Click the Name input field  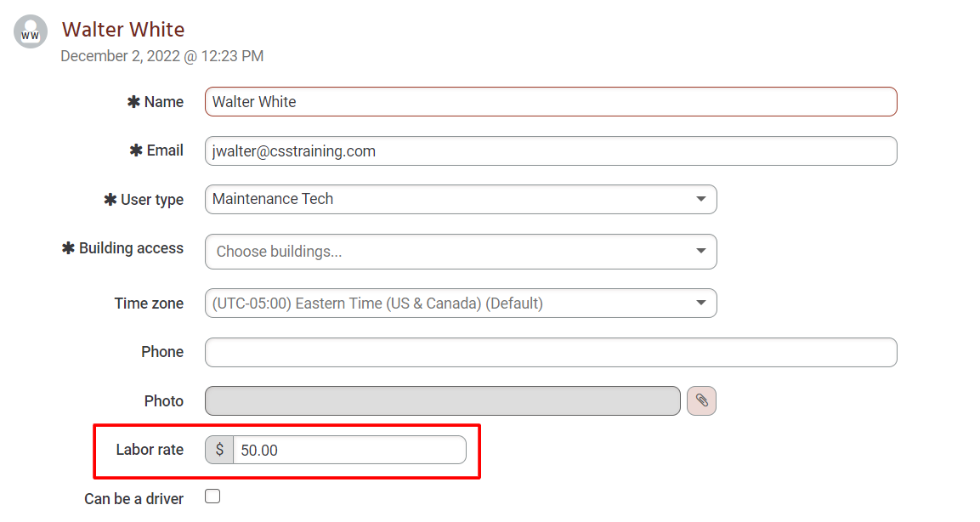[x=551, y=102]
